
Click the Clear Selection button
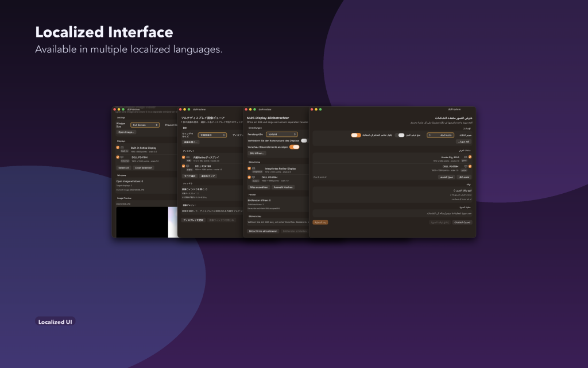tap(143, 168)
